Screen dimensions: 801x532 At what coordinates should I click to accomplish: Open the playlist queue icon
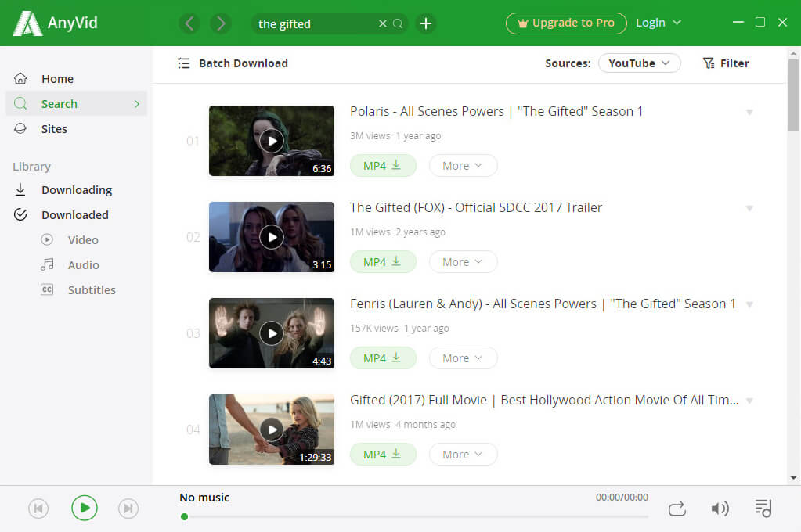coord(763,508)
